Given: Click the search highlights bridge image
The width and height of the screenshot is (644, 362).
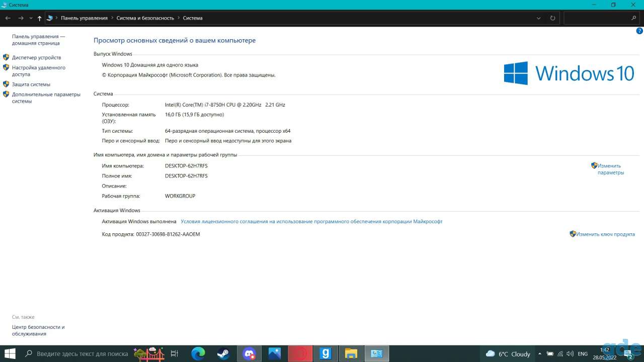Looking at the screenshot, I should (148, 353).
